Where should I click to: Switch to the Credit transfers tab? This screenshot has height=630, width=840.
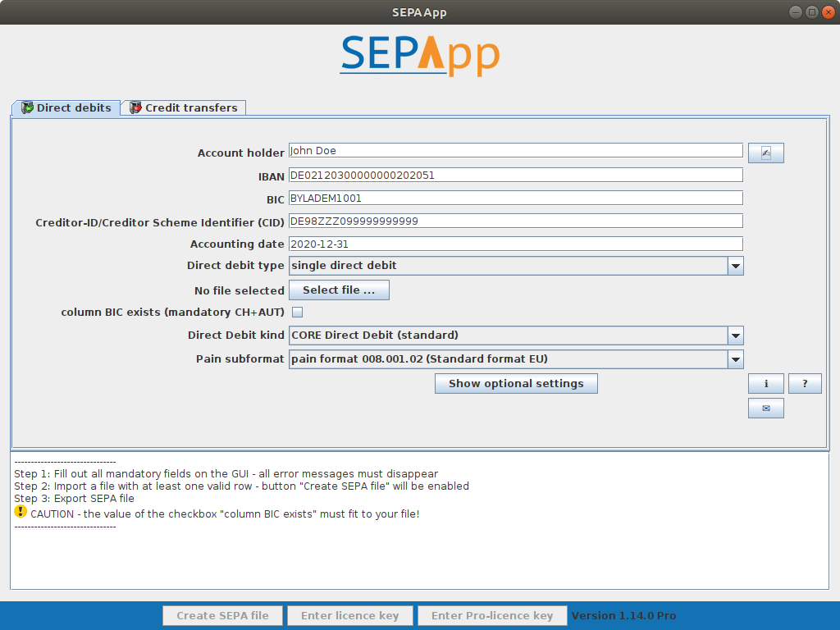[x=184, y=107]
